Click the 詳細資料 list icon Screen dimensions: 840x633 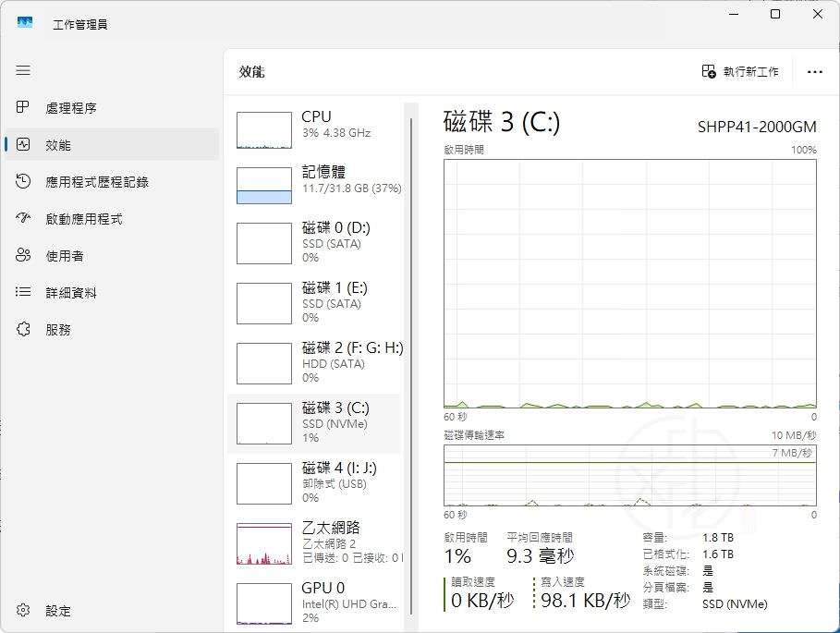tap(23, 292)
